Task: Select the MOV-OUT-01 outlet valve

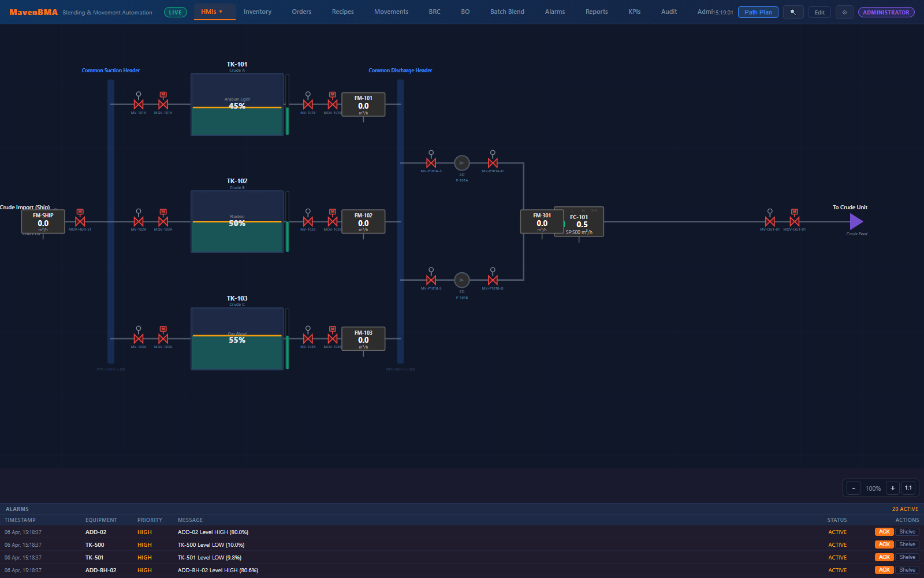Action: tap(795, 221)
